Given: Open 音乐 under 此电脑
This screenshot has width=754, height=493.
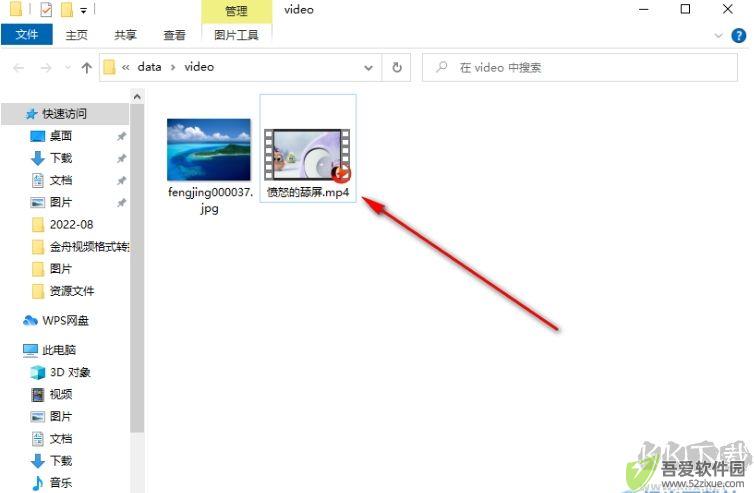Looking at the screenshot, I should 61,482.
